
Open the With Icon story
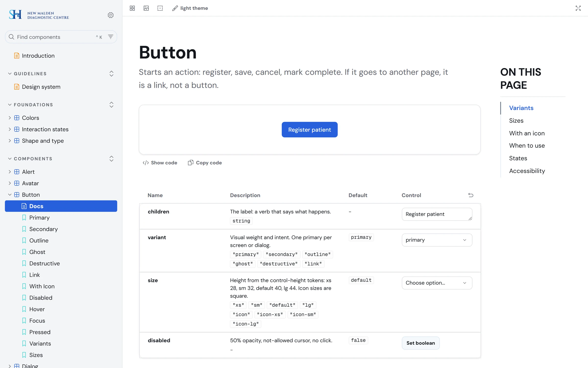click(x=61, y=286)
